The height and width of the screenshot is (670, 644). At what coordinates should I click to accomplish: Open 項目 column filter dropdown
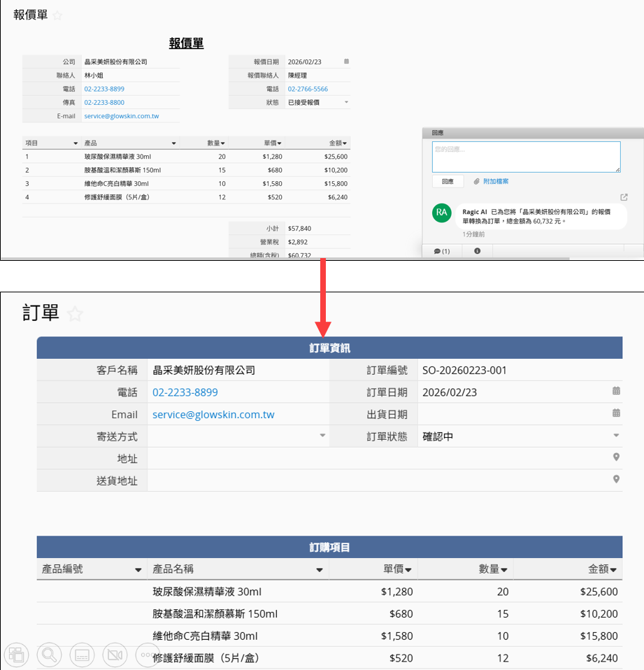tap(76, 143)
